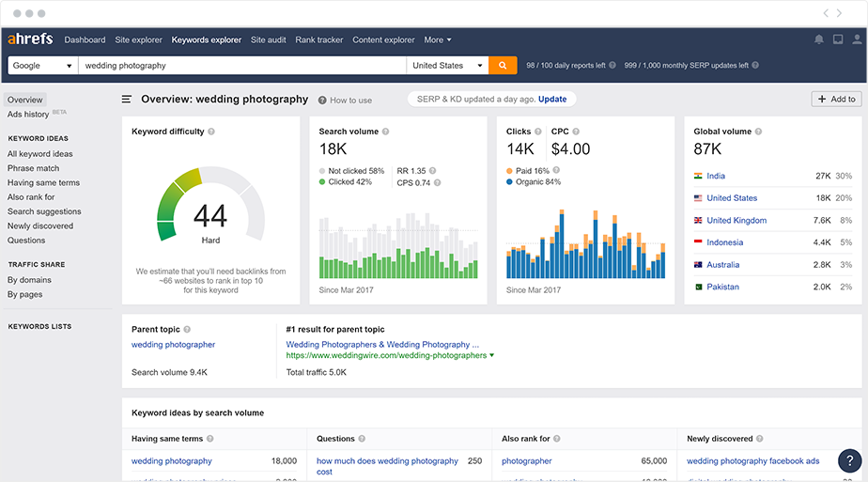Click the Keyword difficulty info icon
The height and width of the screenshot is (482, 868).
pos(211,132)
